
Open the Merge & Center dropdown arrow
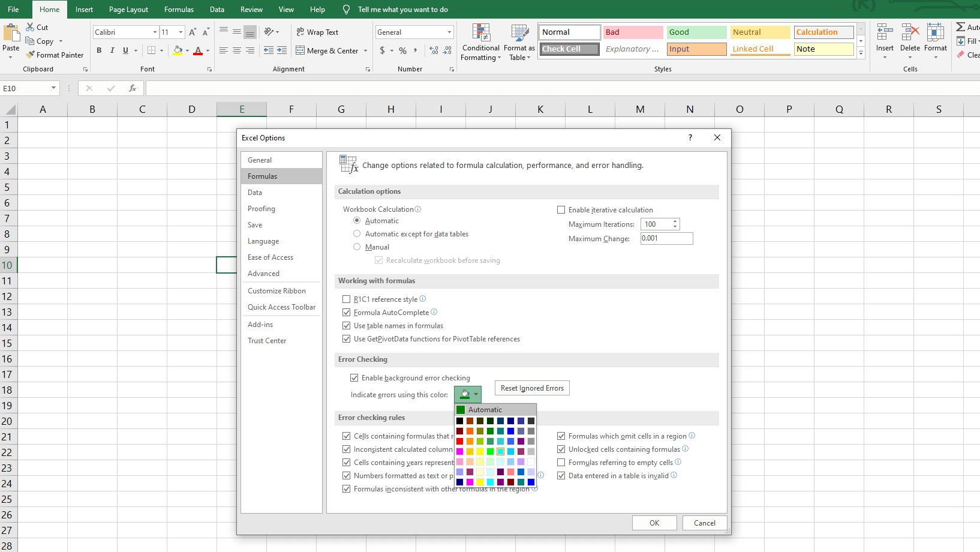coord(366,51)
